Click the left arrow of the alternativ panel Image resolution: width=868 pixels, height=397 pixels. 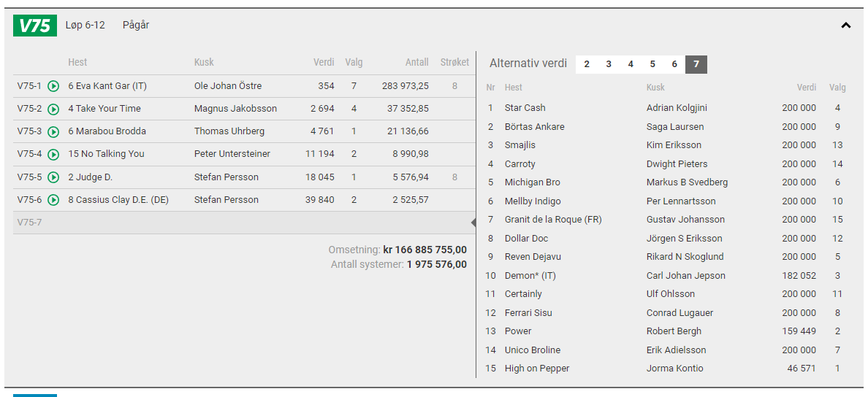click(473, 223)
